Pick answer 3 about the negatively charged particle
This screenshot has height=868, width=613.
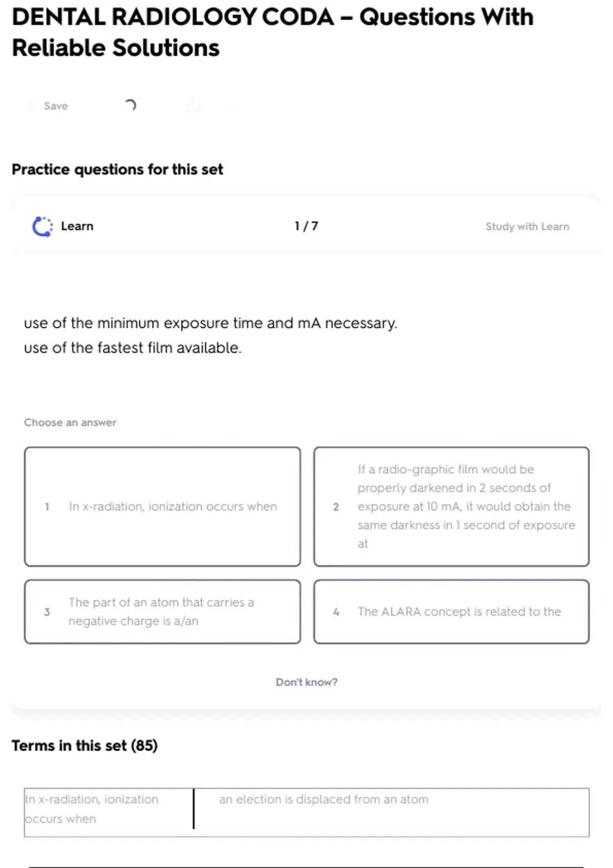tap(162, 612)
